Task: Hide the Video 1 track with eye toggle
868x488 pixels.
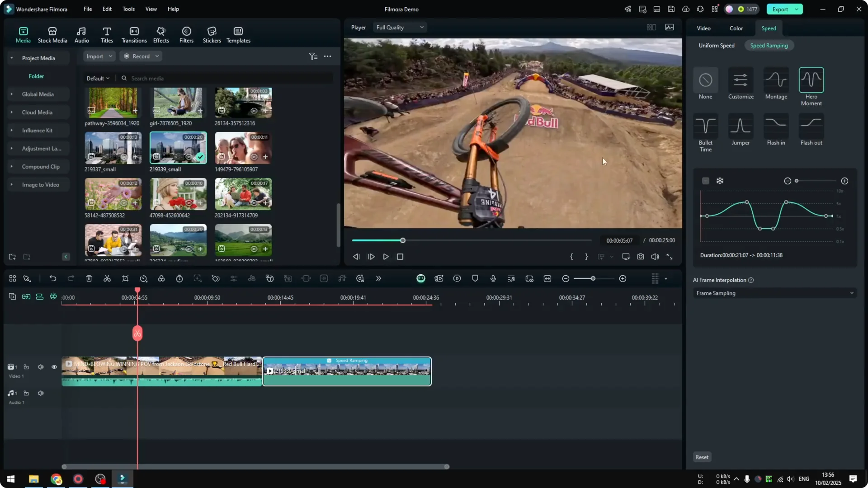Action: pyautogui.click(x=54, y=367)
